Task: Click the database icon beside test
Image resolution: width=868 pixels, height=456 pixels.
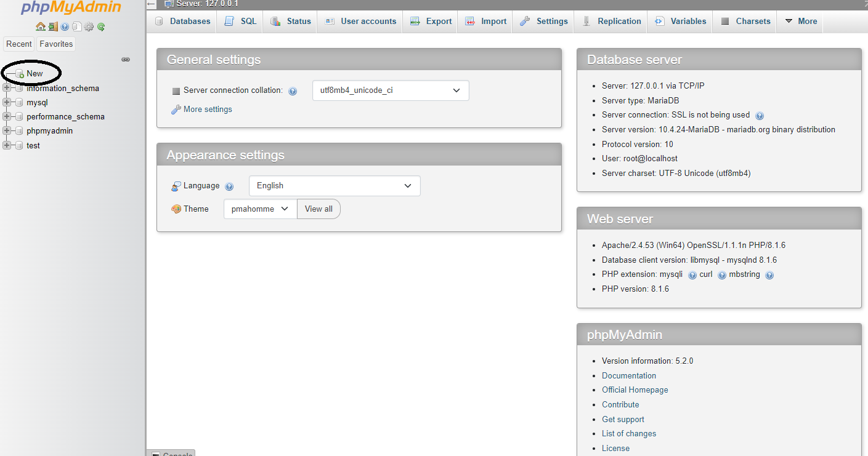Action: click(19, 145)
